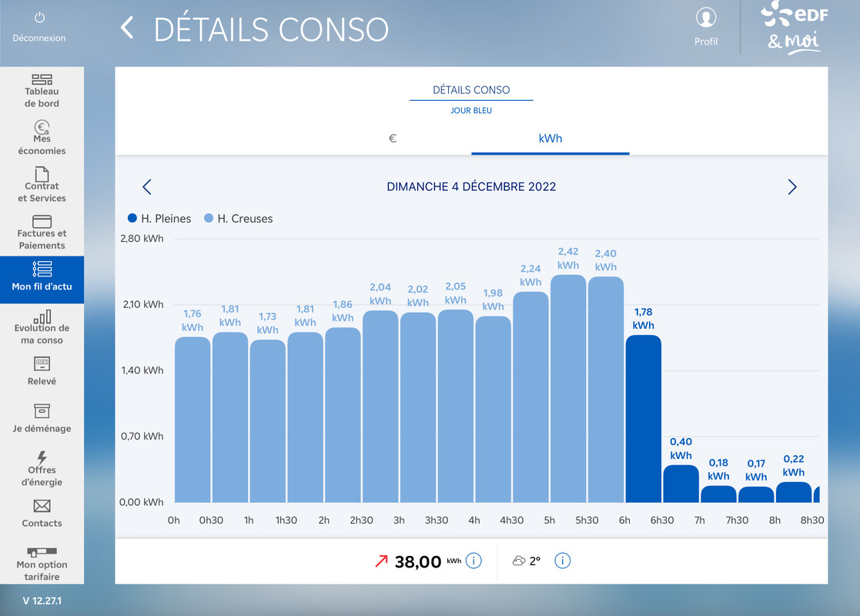The width and height of the screenshot is (860, 616).
Task: Open the Profil icon
Action: [706, 18]
